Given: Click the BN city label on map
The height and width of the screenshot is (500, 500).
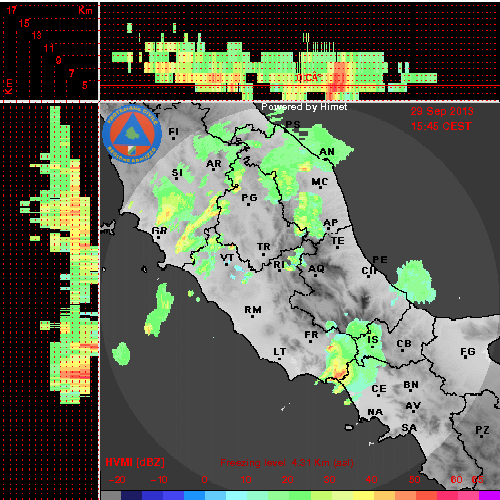Looking at the screenshot, I should (x=411, y=385).
